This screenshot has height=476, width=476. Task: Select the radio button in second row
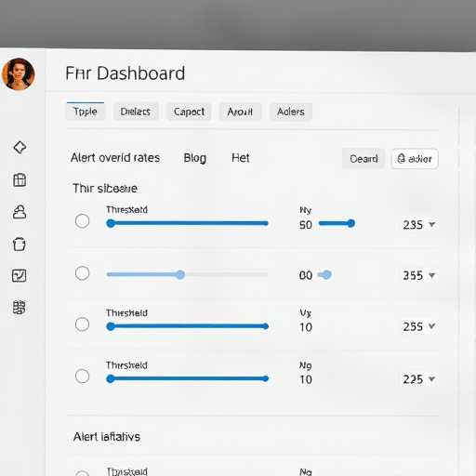(x=82, y=273)
